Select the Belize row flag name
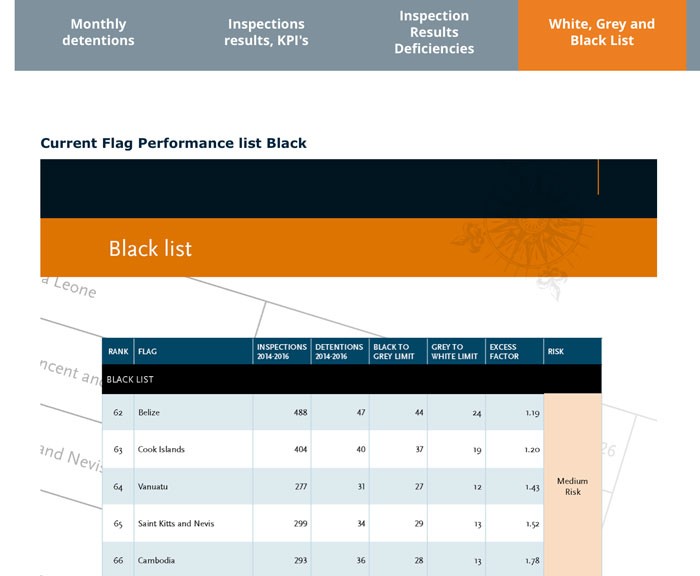The width and height of the screenshot is (700, 576). click(x=149, y=412)
